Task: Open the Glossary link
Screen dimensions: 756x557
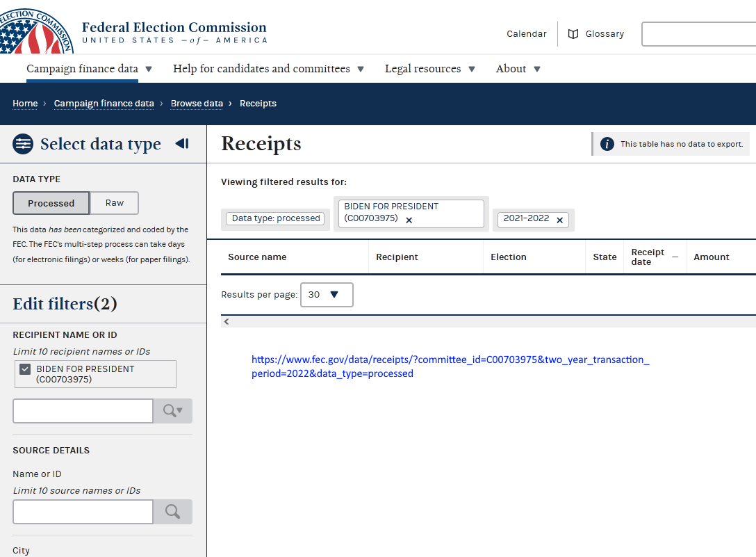Action: click(x=605, y=34)
